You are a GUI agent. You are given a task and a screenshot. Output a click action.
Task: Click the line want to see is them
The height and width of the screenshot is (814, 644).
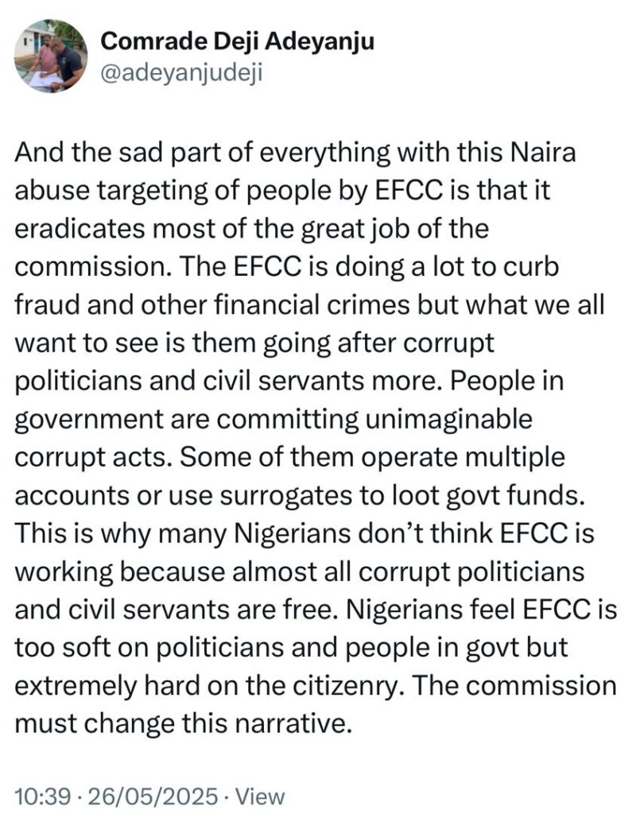tap(254, 343)
